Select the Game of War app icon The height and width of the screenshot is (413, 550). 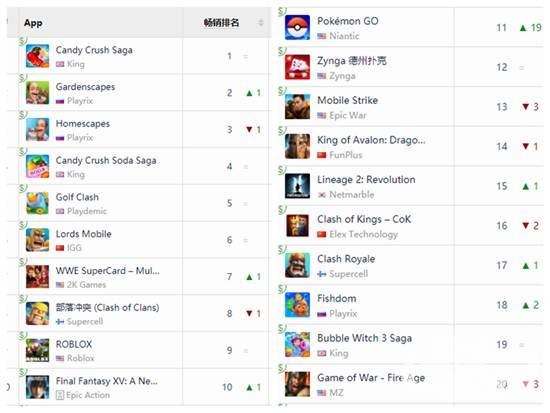(x=297, y=384)
